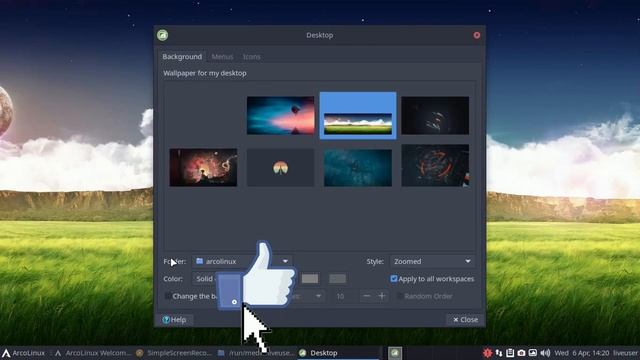The height and width of the screenshot is (360, 640).
Task: Click the second darker color swatch
Action: tap(337, 279)
